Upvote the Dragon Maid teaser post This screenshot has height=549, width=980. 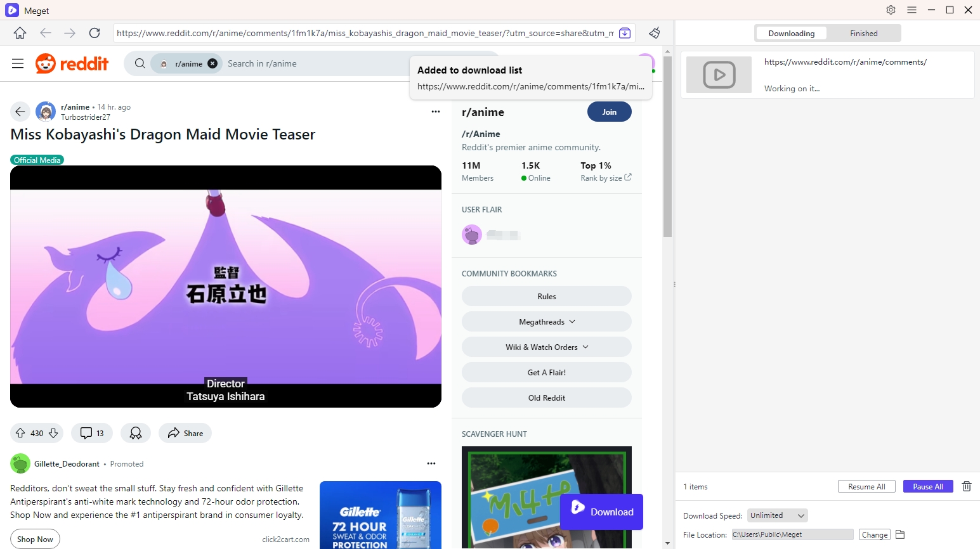(x=20, y=433)
